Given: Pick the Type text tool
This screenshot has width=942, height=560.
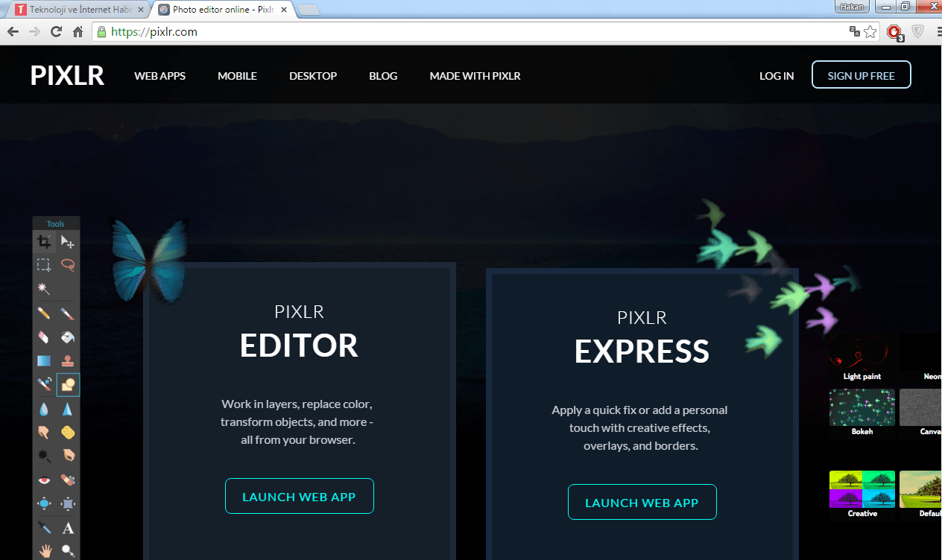Looking at the screenshot, I should coord(68,529).
